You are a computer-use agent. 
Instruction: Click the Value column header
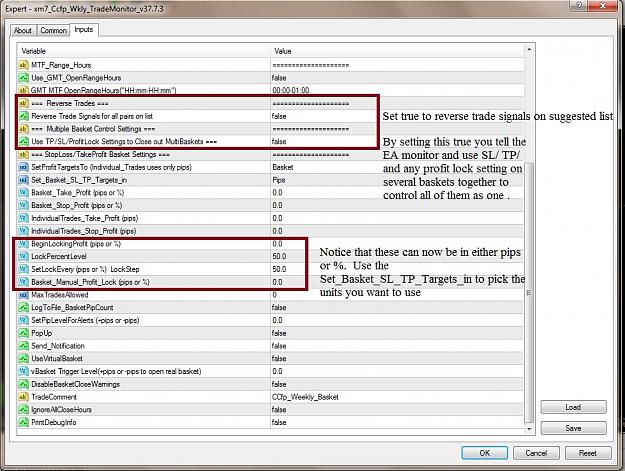pyautogui.click(x=397, y=51)
